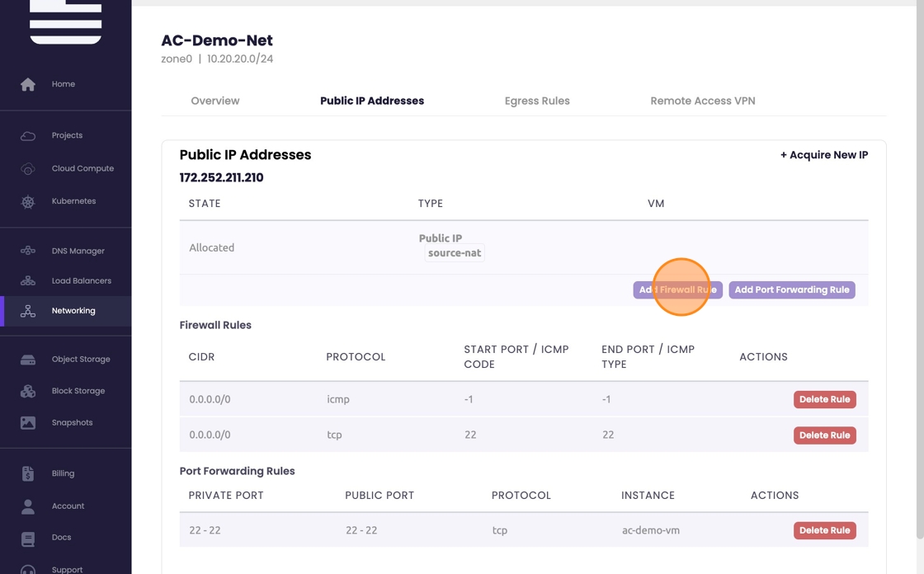Switch to the Egress Rules tab
The image size is (924, 574).
(537, 101)
